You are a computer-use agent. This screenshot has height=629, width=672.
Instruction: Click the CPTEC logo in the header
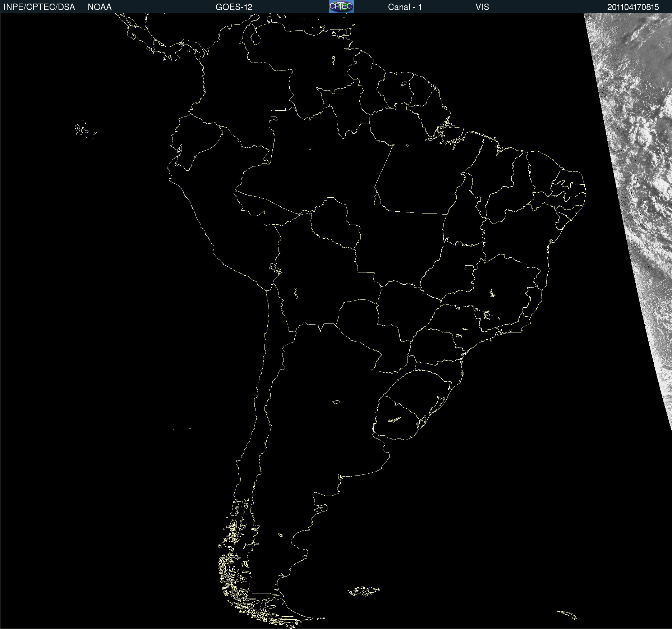click(x=341, y=6)
